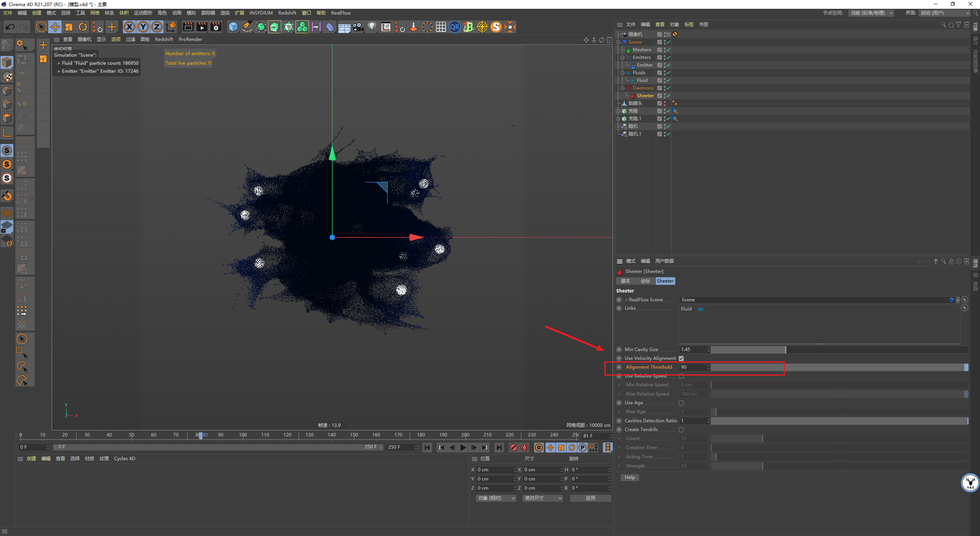The width and height of the screenshot is (980, 536).
Task: Click the record active objects button
Action: click(514, 448)
